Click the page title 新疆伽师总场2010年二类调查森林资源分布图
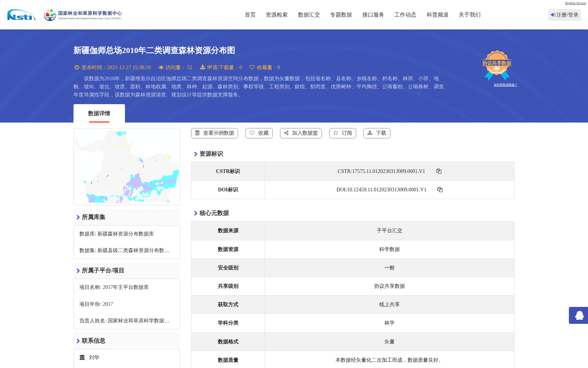The height and width of the screenshot is (368, 588). 154,50
